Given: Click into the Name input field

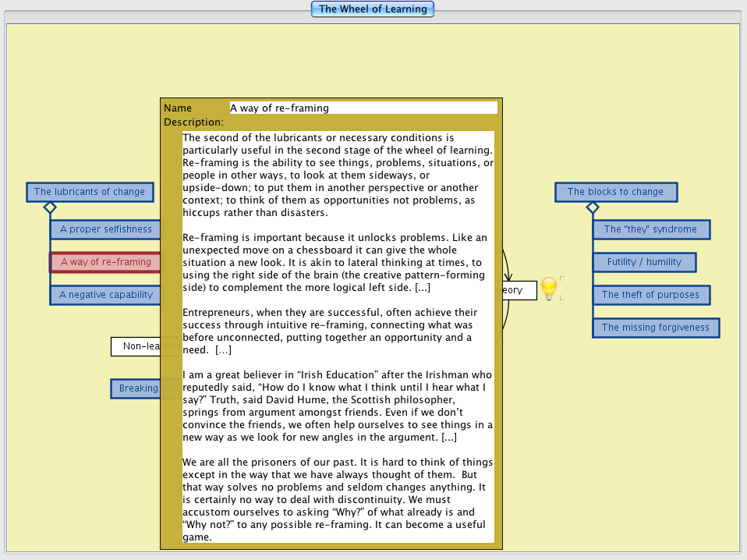Looking at the screenshot, I should point(363,108).
